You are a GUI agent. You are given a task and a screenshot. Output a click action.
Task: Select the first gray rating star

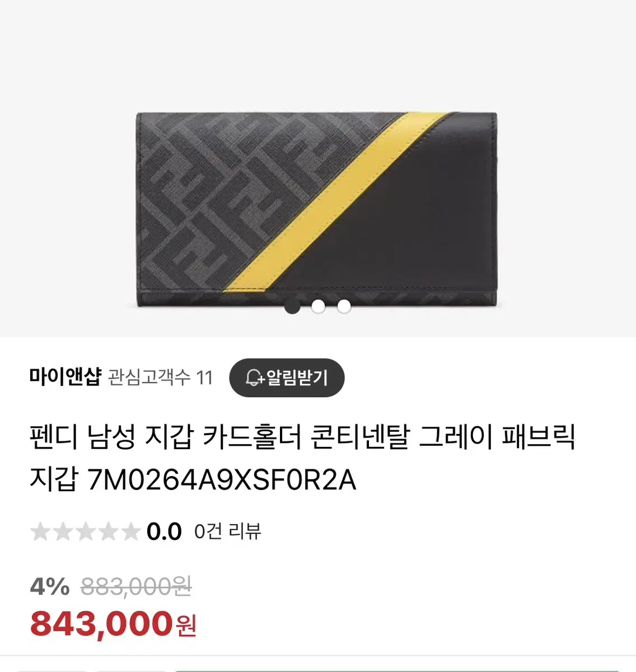pos(40,531)
